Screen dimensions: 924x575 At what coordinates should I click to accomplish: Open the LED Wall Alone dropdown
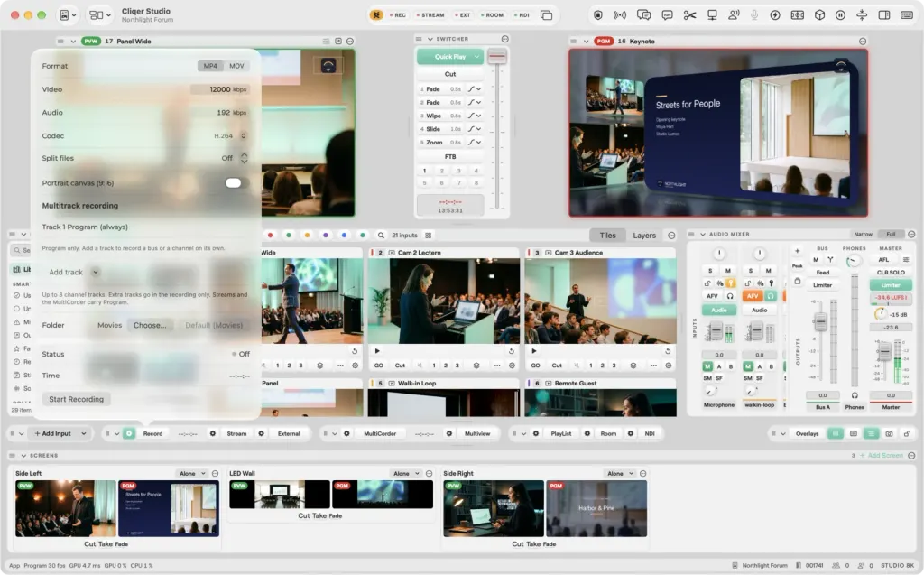(x=407, y=474)
